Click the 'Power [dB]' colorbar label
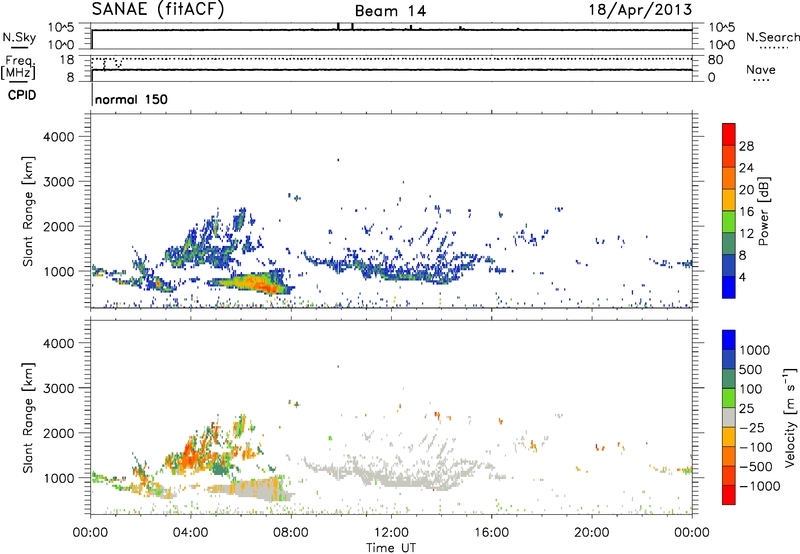 [x=763, y=211]
